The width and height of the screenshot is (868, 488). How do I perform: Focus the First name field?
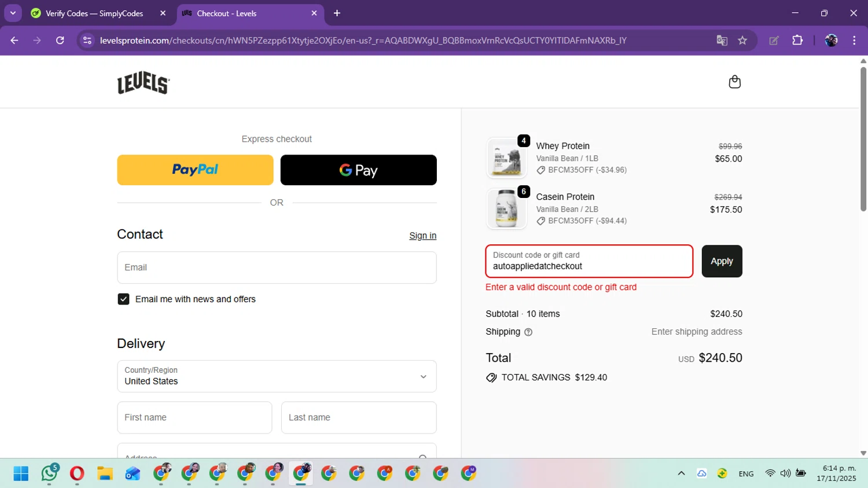194,417
